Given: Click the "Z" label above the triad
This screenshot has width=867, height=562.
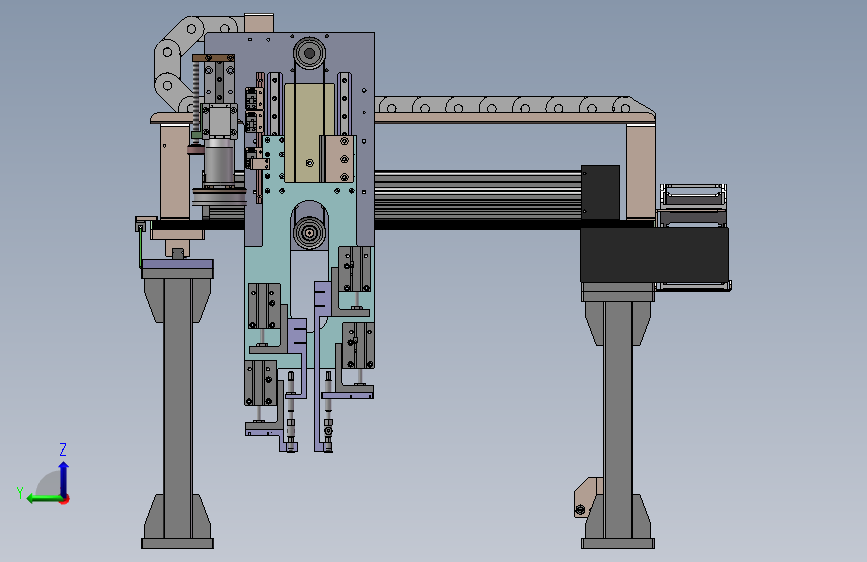Looking at the screenshot, I should tap(63, 449).
